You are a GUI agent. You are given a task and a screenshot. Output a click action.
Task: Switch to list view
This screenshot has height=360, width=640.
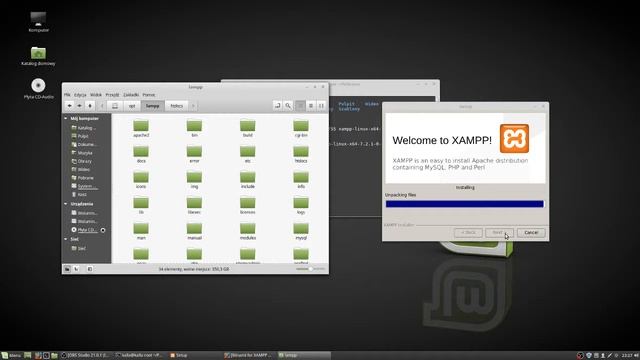[x=311, y=106]
